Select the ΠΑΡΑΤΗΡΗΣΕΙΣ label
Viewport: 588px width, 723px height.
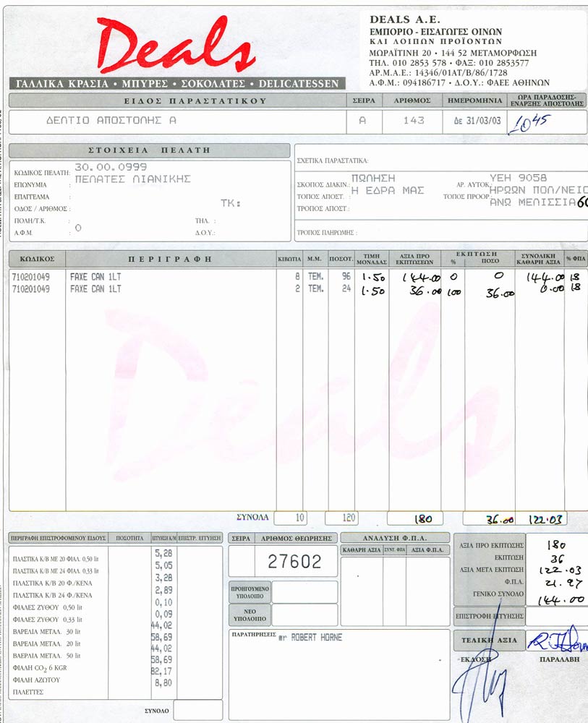[254, 635]
